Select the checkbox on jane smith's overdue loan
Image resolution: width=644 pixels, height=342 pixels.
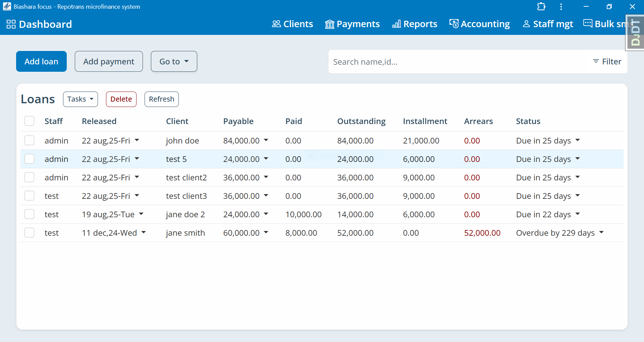click(29, 232)
